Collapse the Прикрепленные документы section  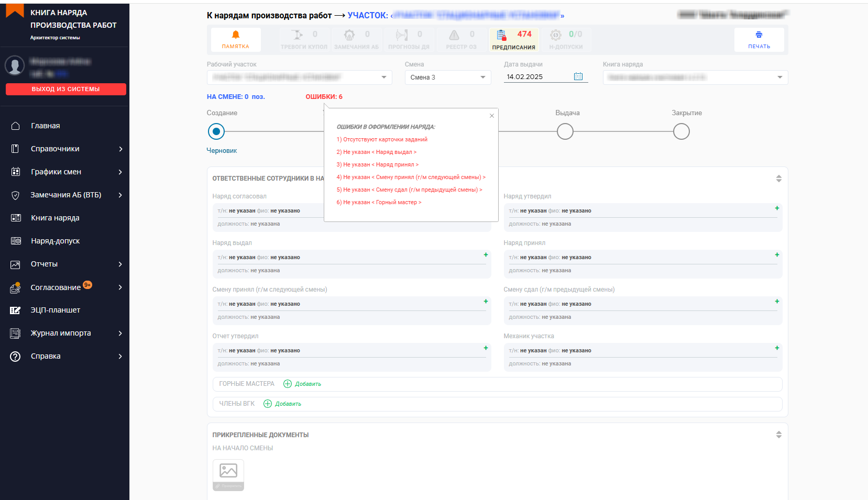(x=778, y=435)
